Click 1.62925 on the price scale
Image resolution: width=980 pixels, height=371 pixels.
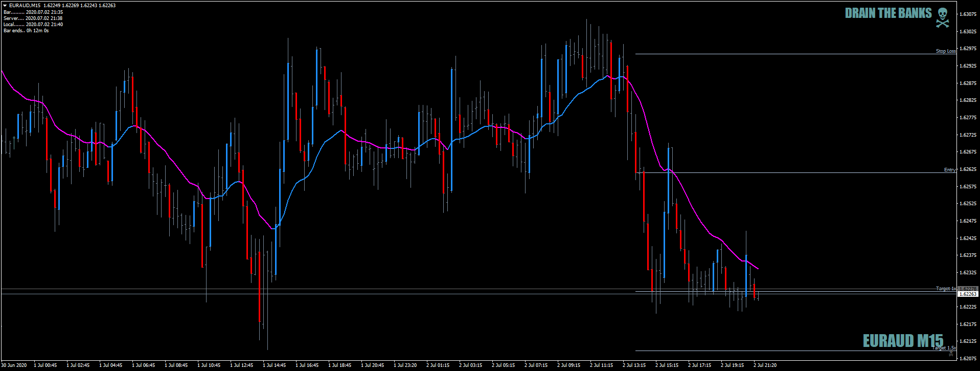pyautogui.click(x=968, y=66)
